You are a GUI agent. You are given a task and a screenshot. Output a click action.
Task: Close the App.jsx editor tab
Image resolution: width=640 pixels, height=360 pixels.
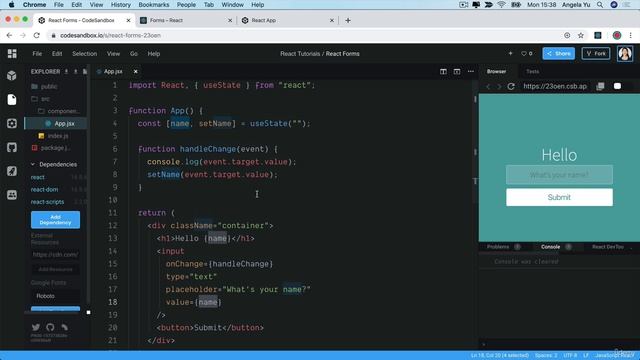coord(136,71)
